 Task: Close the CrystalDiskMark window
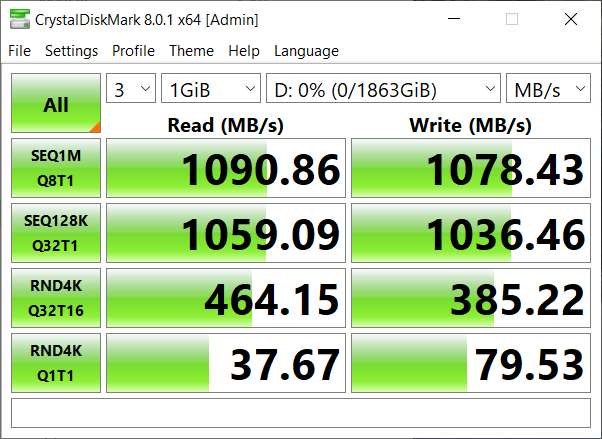(x=571, y=19)
